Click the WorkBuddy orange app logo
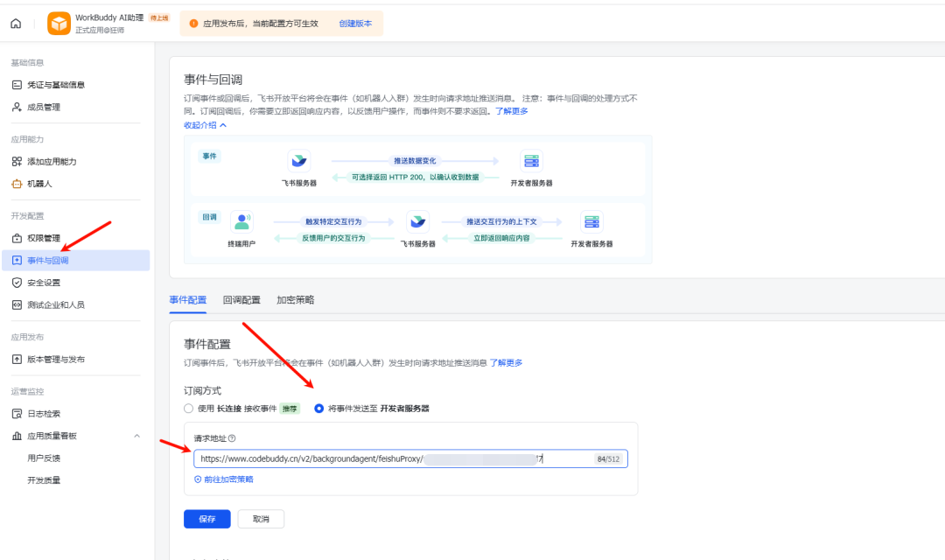 [59, 24]
